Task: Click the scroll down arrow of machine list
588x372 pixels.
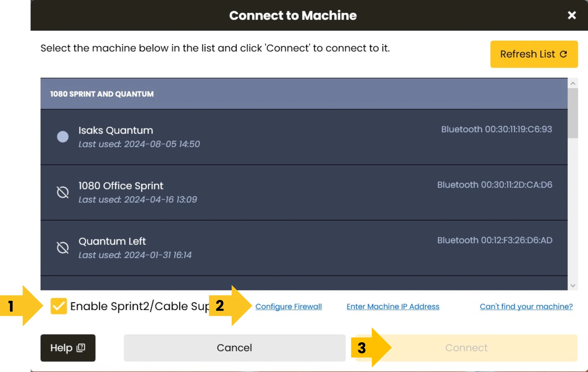Action: point(573,285)
